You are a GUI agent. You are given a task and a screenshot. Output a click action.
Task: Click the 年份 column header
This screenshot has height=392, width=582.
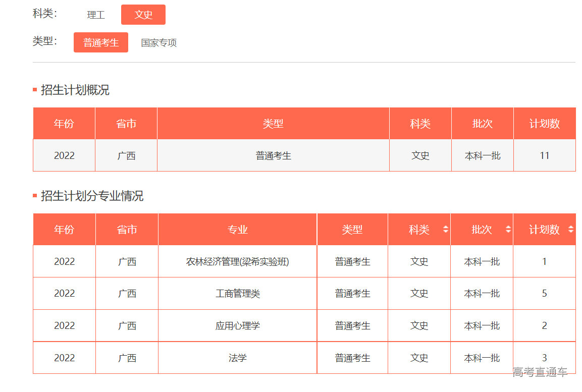(64, 229)
